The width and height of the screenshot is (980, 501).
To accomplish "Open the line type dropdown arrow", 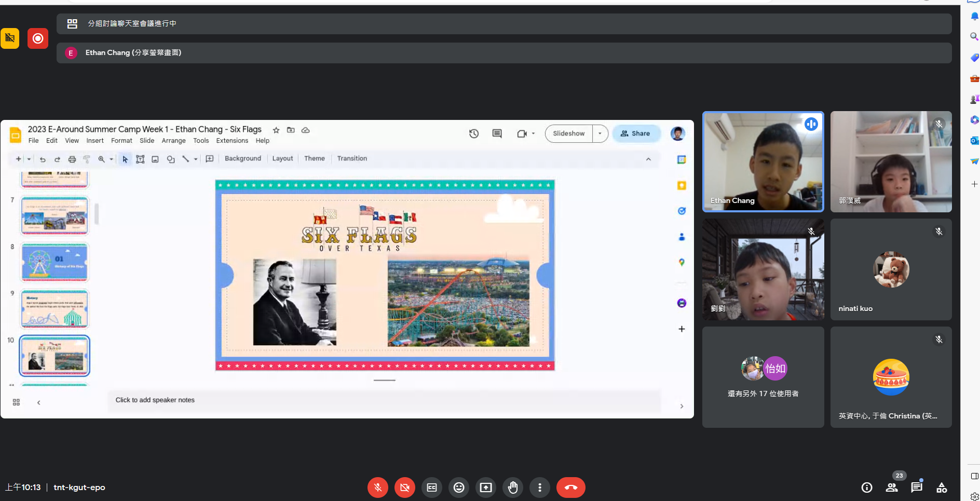I will coord(196,159).
